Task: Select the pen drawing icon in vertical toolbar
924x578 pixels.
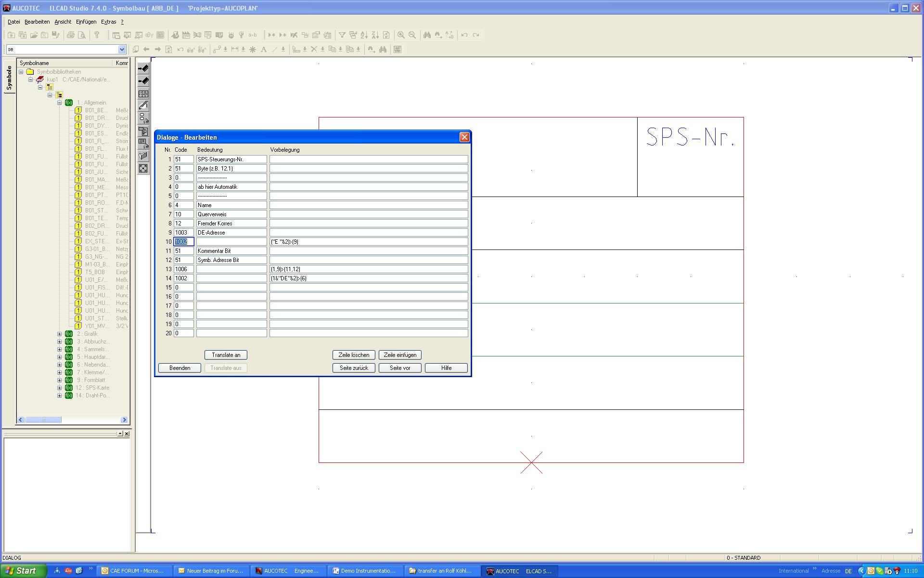Action: (143, 106)
